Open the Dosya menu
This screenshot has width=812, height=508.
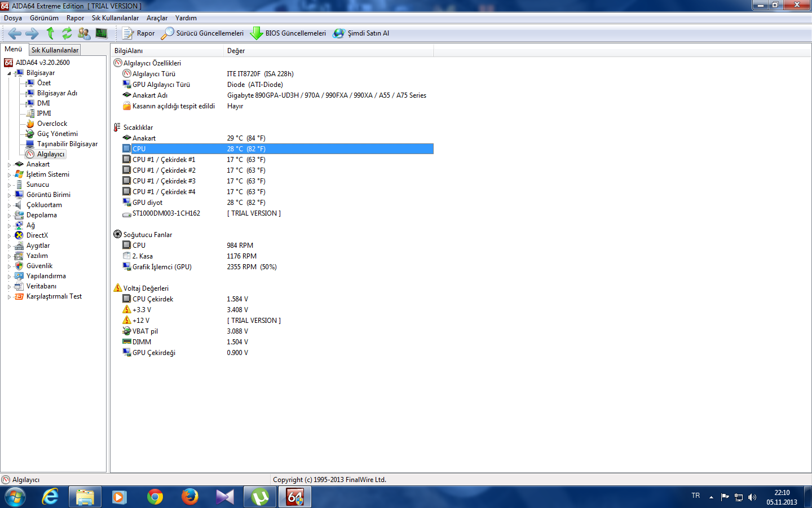pyautogui.click(x=13, y=18)
